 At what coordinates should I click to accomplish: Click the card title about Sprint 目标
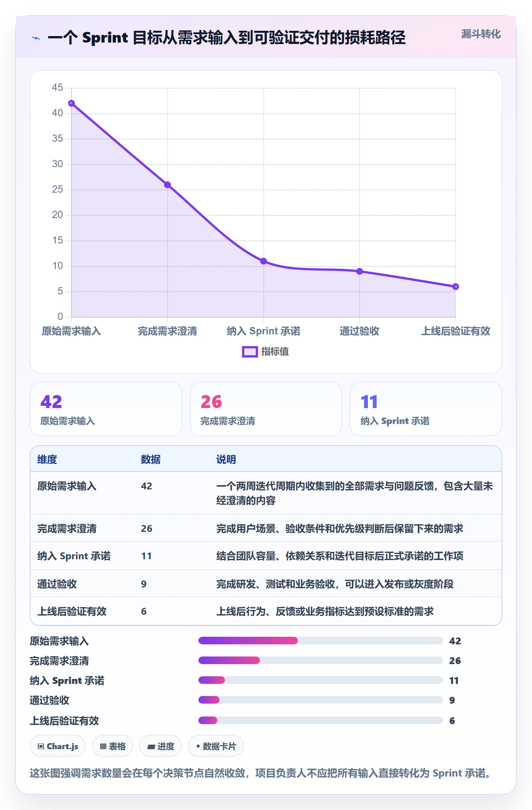point(226,38)
